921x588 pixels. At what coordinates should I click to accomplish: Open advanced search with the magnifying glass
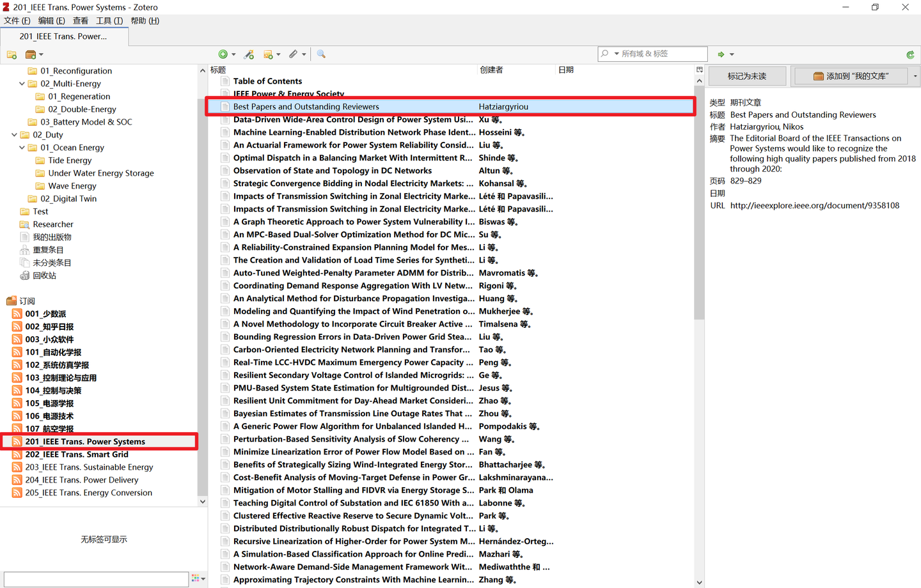tap(321, 54)
